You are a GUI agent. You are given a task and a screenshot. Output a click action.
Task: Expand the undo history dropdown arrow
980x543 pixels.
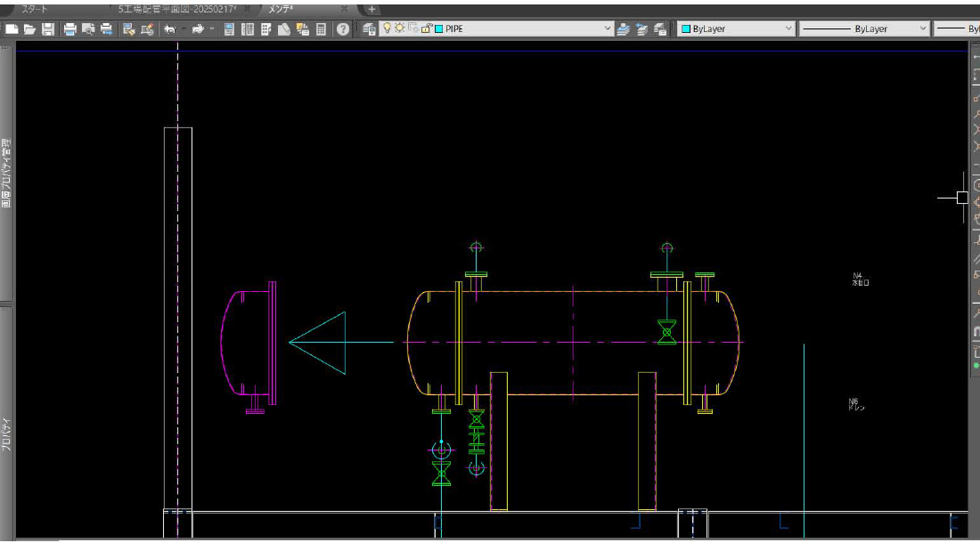coord(184,28)
